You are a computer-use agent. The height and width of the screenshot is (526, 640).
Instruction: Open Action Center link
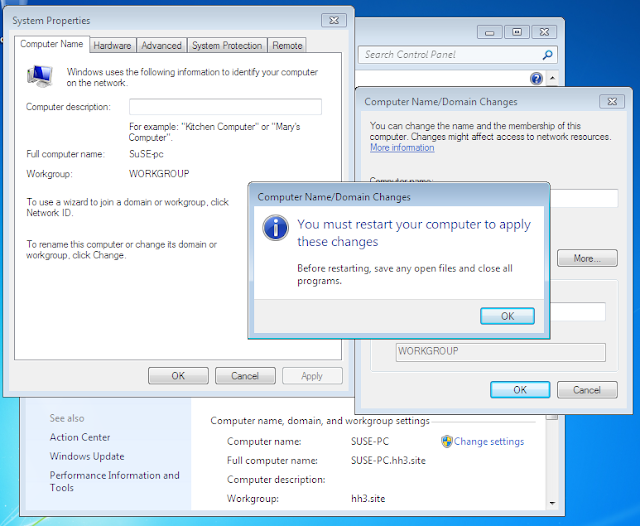click(80, 437)
